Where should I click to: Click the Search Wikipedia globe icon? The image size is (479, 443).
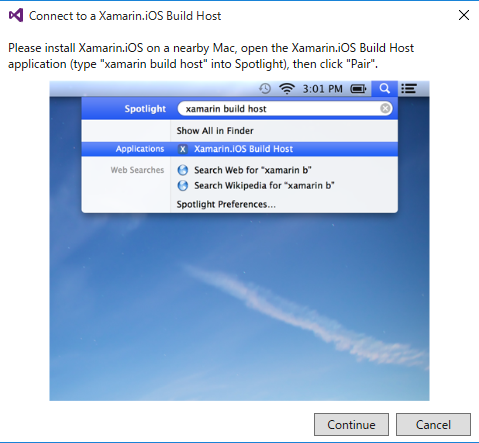[x=183, y=185]
